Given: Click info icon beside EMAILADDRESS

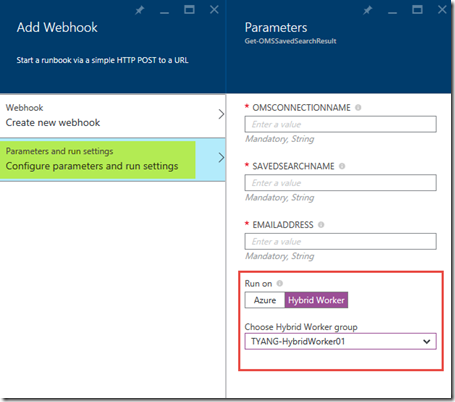Looking at the screenshot, I should coord(321,225).
